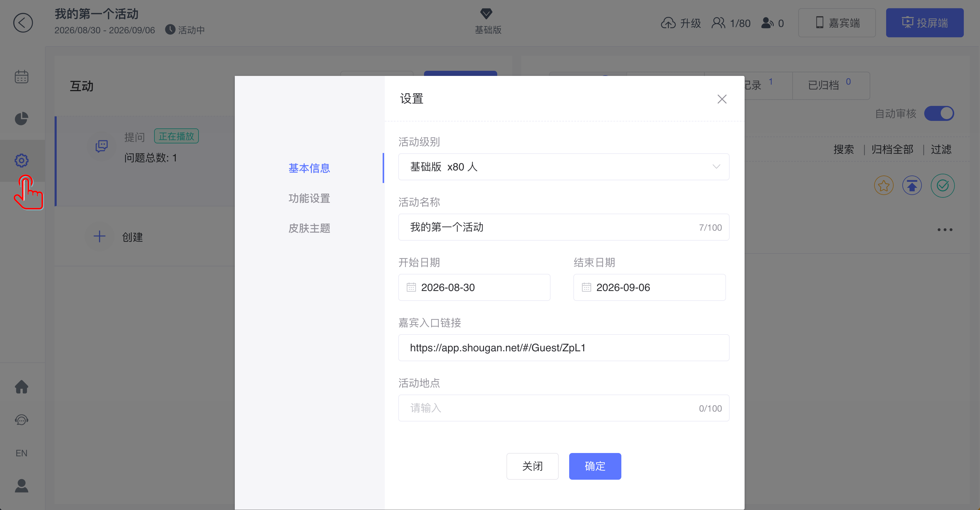The height and width of the screenshot is (510, 980).
Task: Click the 正在播放 status tag
Action: coord(176,136)
